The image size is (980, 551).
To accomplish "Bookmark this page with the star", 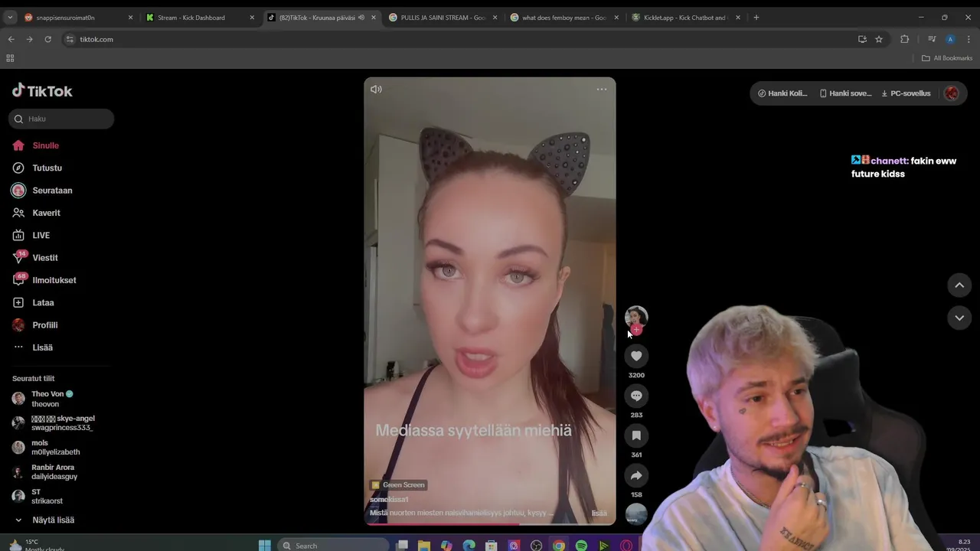I will (x=879, y=39).
